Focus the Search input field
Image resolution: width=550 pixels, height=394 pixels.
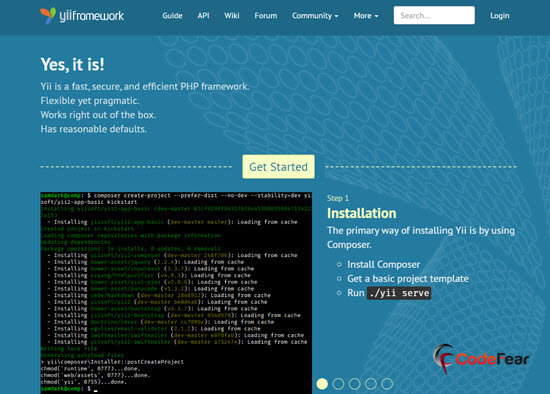click(434, 15)
